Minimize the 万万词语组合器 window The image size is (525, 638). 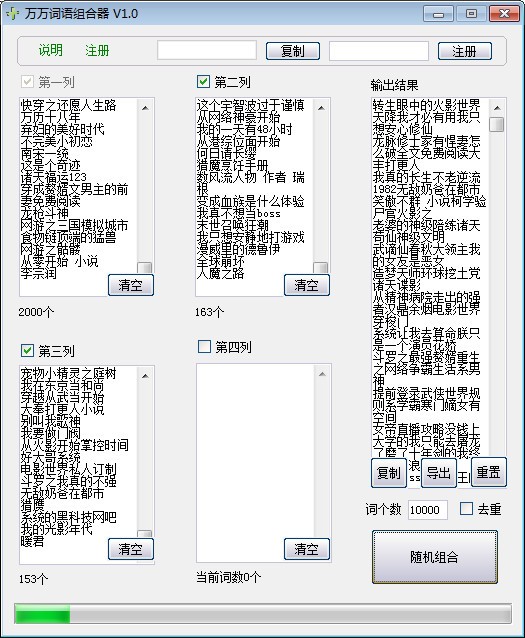[x=438, y=14]
